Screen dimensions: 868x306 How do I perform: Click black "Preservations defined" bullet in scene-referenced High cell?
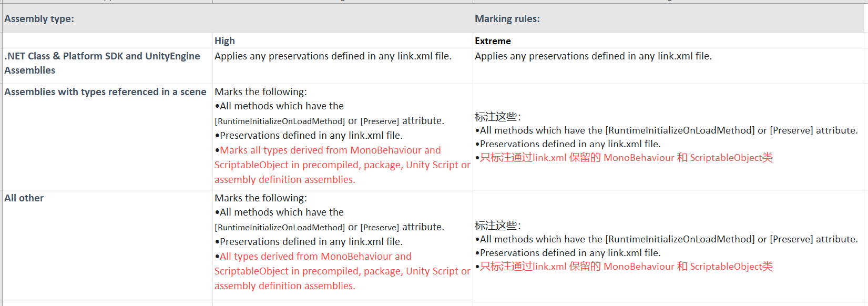(x=311, y=136)
